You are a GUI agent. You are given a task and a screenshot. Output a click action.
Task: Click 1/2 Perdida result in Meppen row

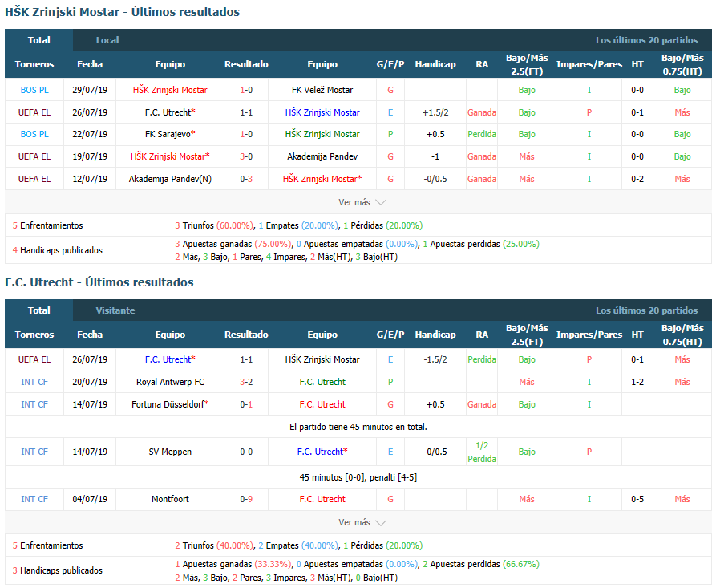click(x=482, y=452)
